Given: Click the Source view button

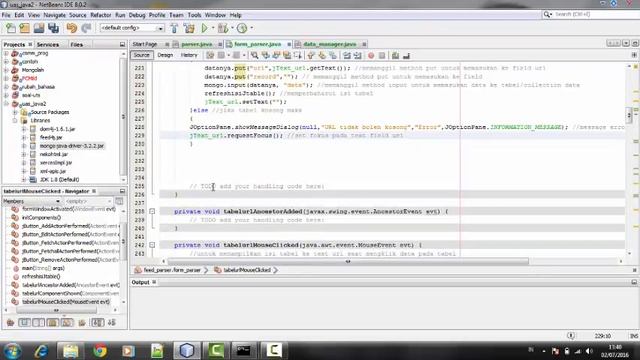Looking at the screenshot, I should tap(142, 55).
